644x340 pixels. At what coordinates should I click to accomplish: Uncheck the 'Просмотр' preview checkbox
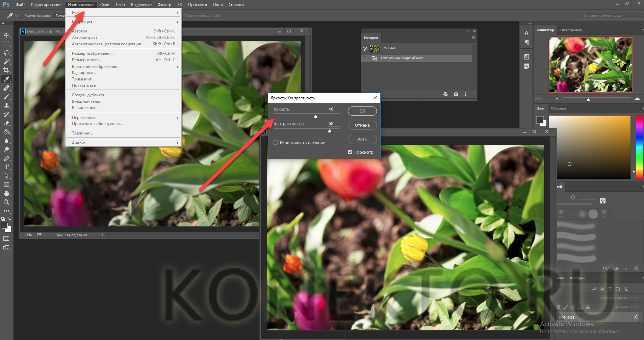pos(350,152)
